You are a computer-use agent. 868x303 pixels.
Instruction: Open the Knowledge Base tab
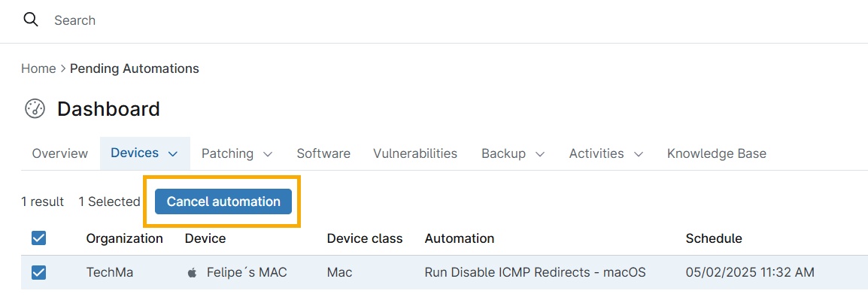click(x=717, y=153)
